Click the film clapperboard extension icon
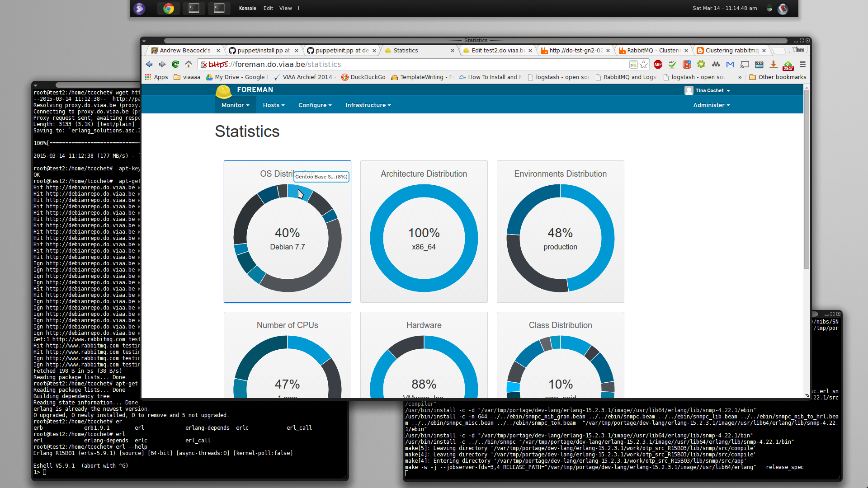Image resolution: width=868 pixels, height=488 pixels. tap(759, 65)
